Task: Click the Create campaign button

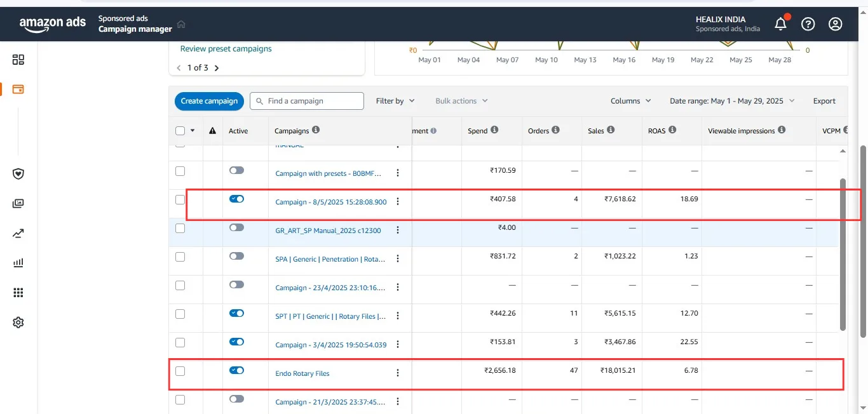Action: pos(209,101)
